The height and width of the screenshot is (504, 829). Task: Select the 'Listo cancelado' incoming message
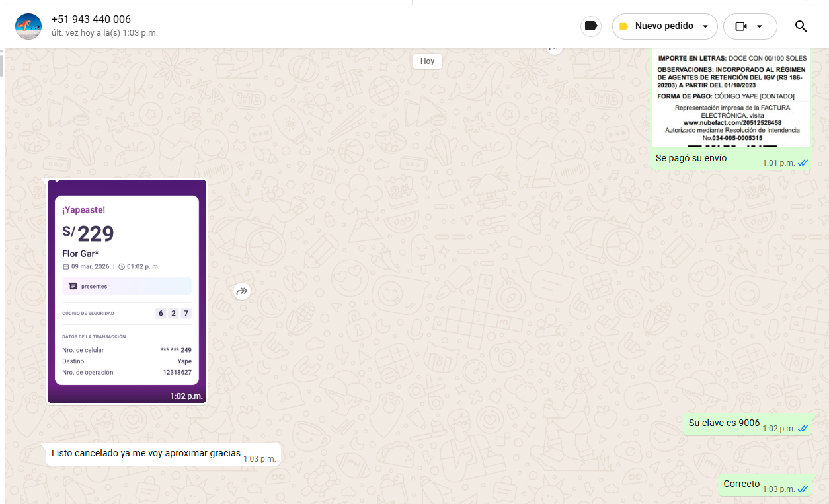pos(145,454)
